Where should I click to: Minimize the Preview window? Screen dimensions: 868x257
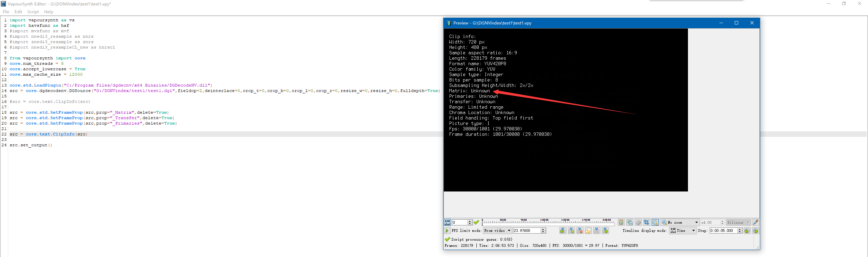[x=721, y=23]
